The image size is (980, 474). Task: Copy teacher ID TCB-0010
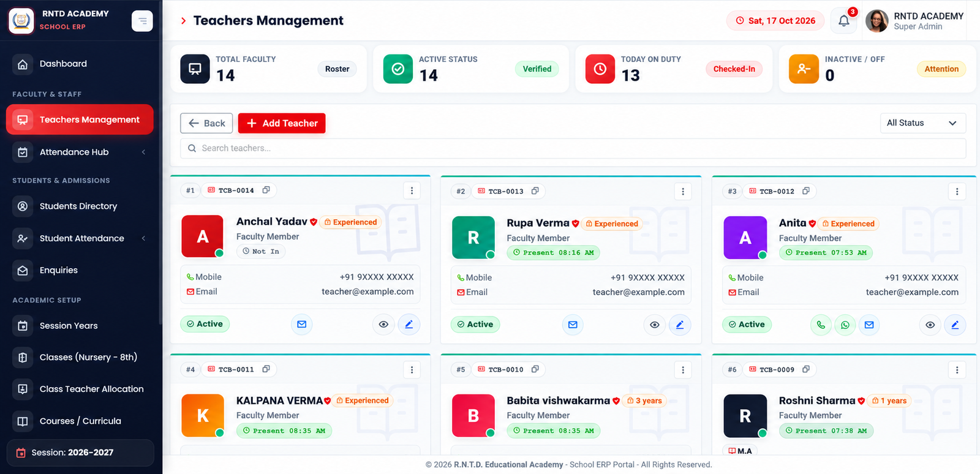pyautogui.click(x=535, y=369)
